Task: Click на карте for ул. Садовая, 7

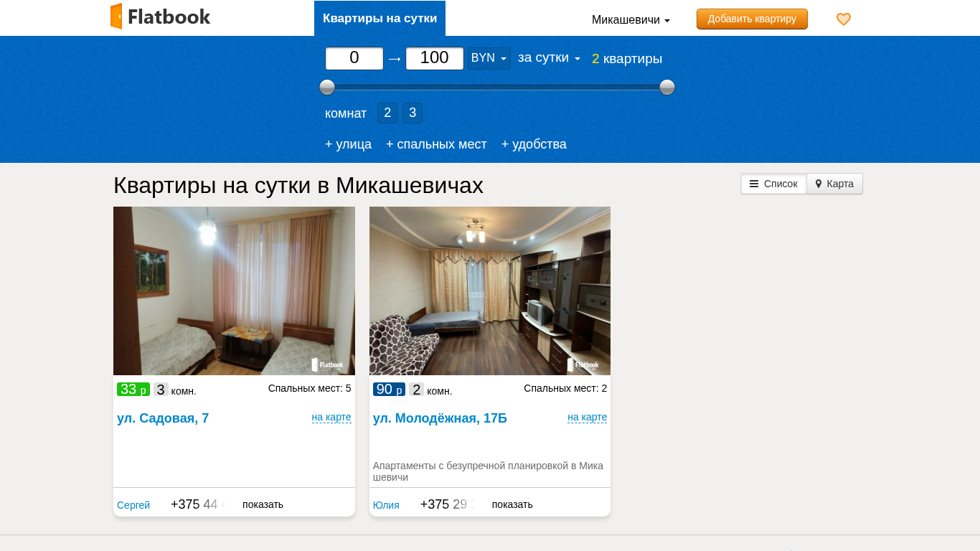Action: (x=331, y=418)
